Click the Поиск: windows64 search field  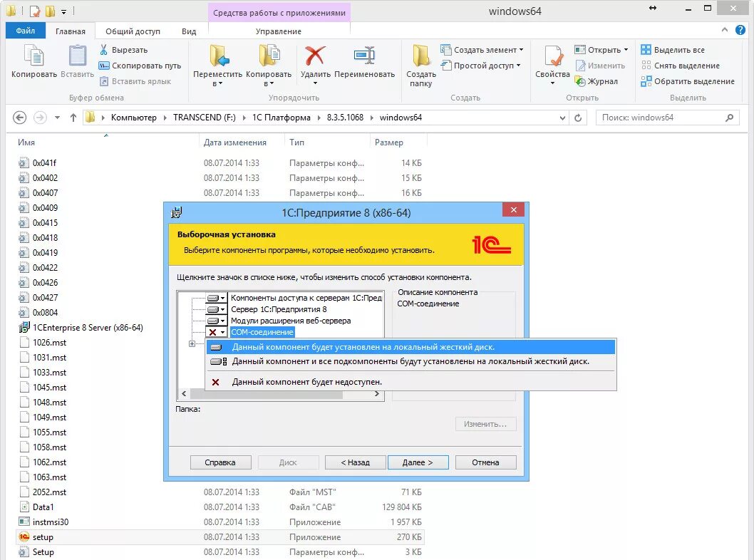pos(668,118)
